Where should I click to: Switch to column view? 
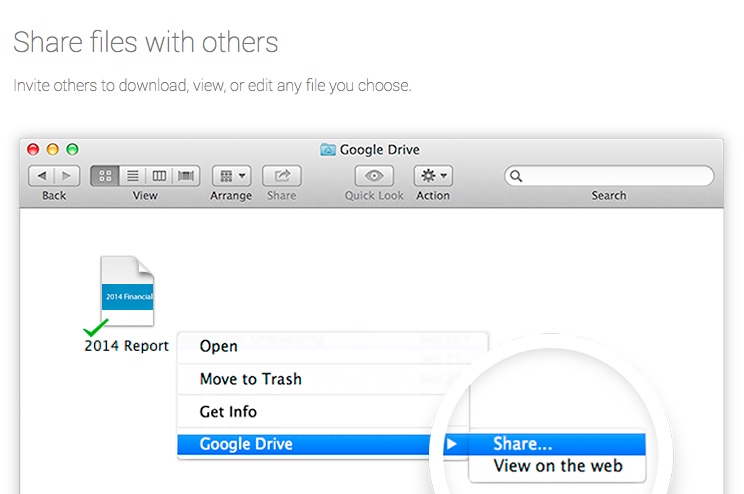coord(159,176)
